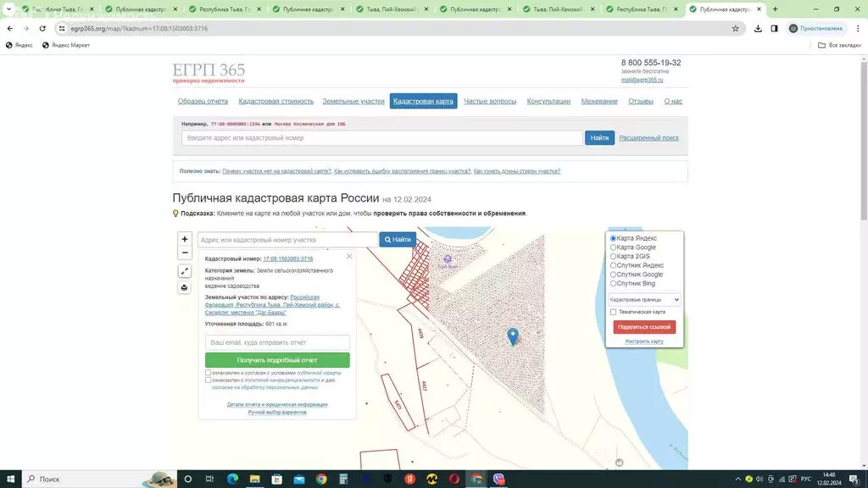Screen dimensions: 868x488
Task: Focus the email field for the report
Action: [x=277, y=342]
